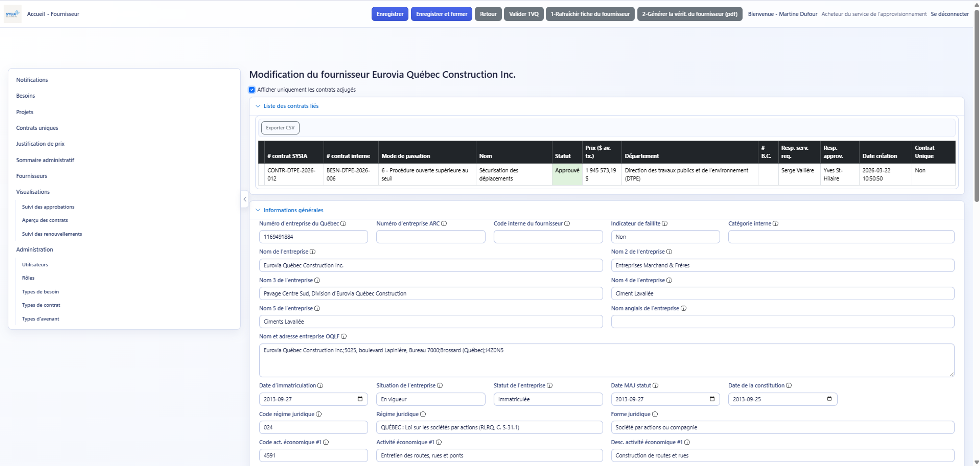The image size is (980, 466).
Task: Open Justification de prix page
Action: click(x=40, y=144)
